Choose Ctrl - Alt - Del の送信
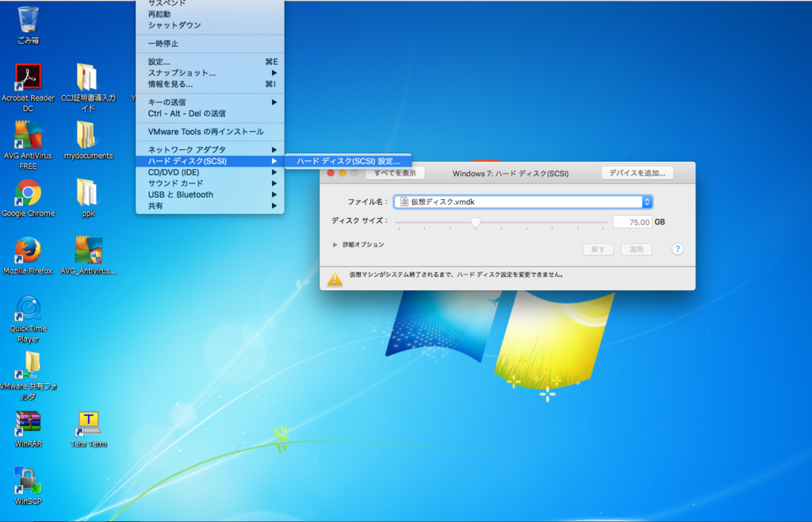The height and width of the screenshot is (522, 812). [x=209, y=113]
